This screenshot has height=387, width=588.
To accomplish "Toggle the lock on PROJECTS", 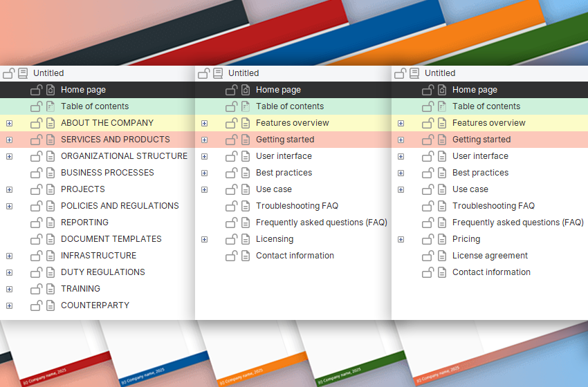I will tap(37, 189).
